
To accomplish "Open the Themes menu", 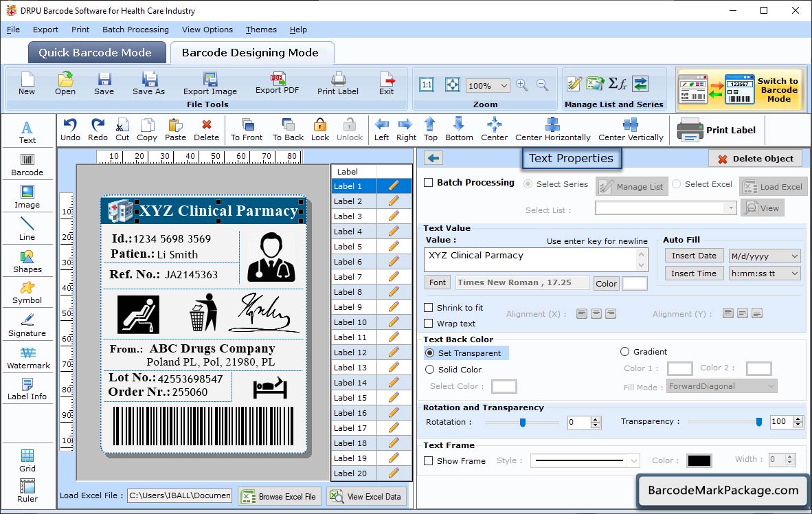I will pyautogui.click(x=261, y=30).
